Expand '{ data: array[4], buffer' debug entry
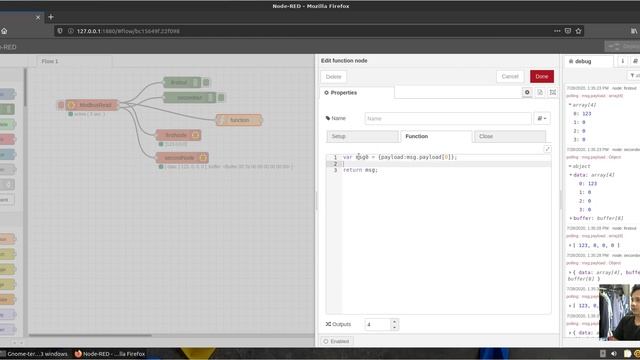This screenshot has width=640, height=360. pyautogui.click(x=570, y=272)
